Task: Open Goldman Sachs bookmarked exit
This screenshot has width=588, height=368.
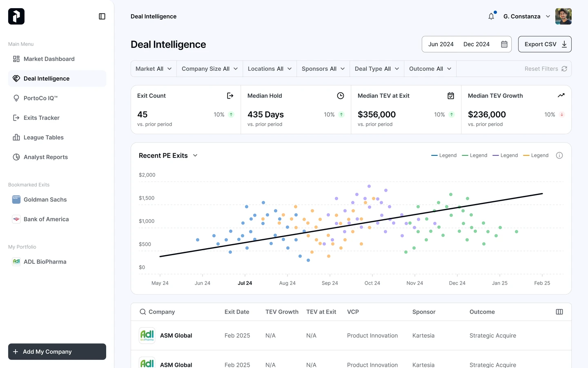Action: tap(57, 200)
